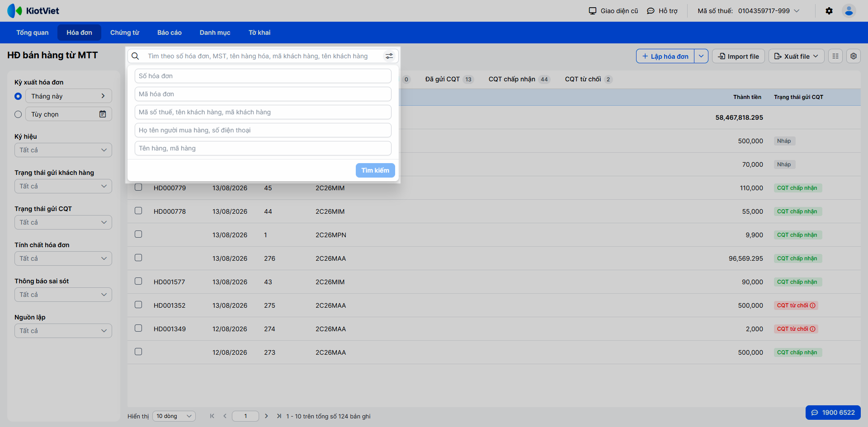
Task: Tick checkbox for invoice HD001577
Action: pos(138,281)
